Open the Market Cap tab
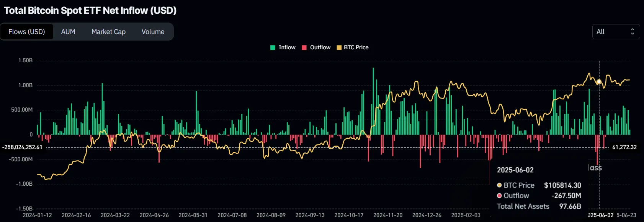The height and width of the screenshot is (222, 644). tap(108, 32)
